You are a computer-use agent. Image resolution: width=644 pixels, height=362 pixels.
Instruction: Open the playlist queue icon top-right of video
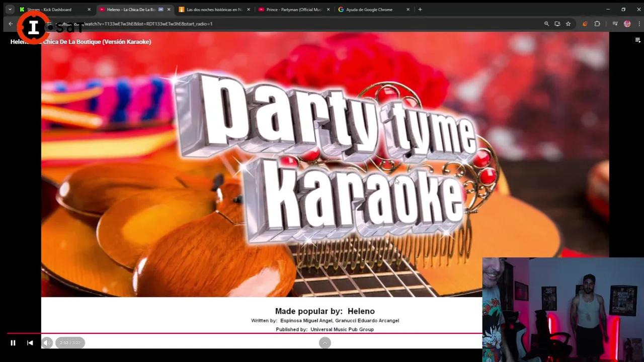tap(637, 40)
